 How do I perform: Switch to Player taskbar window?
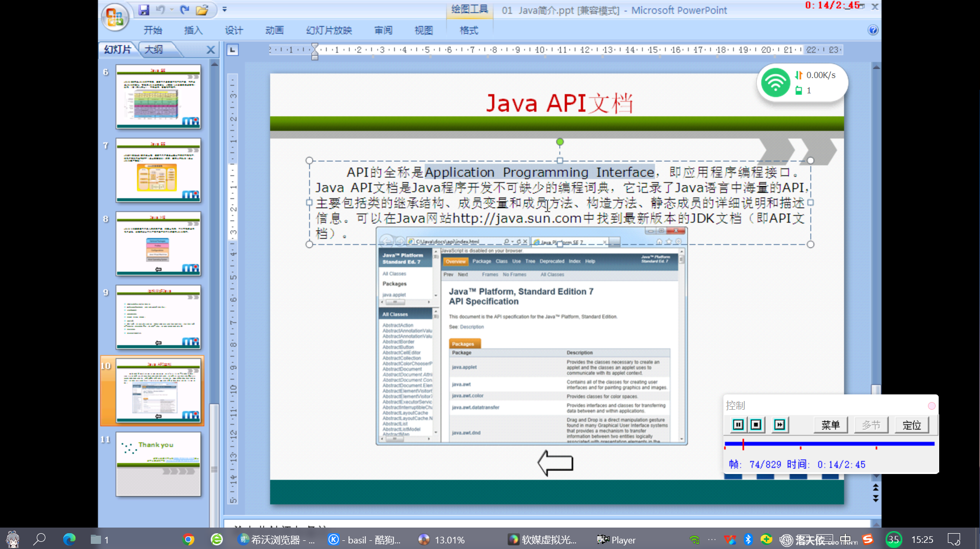pyautogui.click(x=616, y=539)
